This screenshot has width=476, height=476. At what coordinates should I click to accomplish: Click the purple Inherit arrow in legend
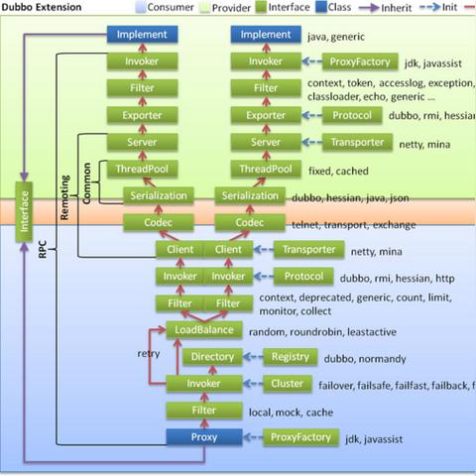point(369,8)
